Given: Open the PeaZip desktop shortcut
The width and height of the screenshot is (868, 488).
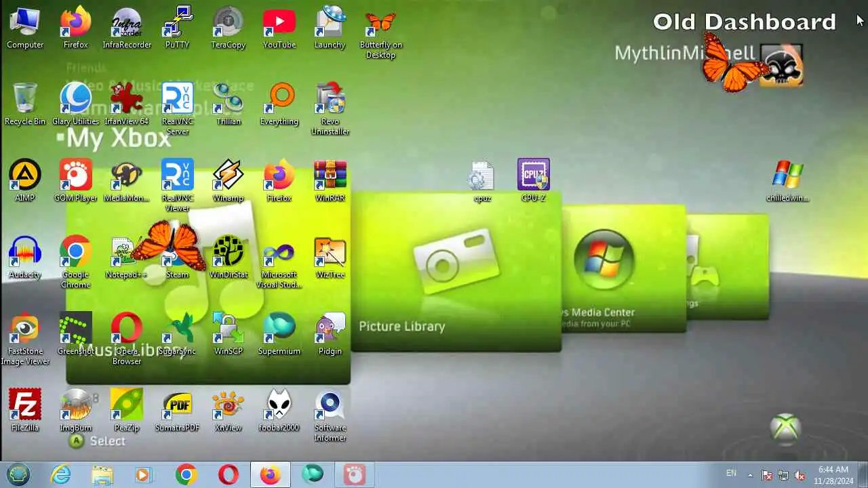Looking at the screenshot, I should [127, 411].
